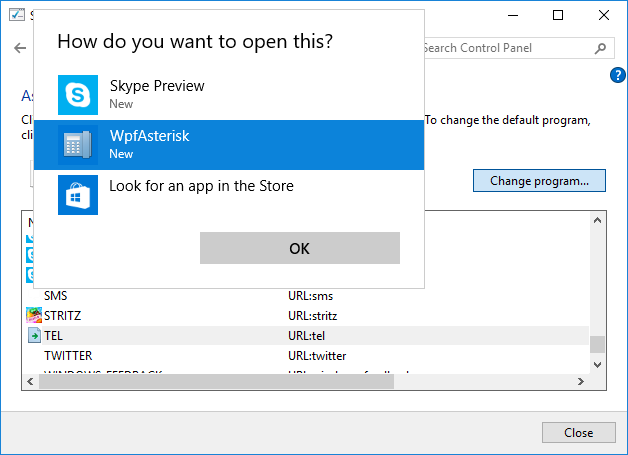Click the URL:twitter description cell
Screen dimensions: 628x455
(317, 356)
